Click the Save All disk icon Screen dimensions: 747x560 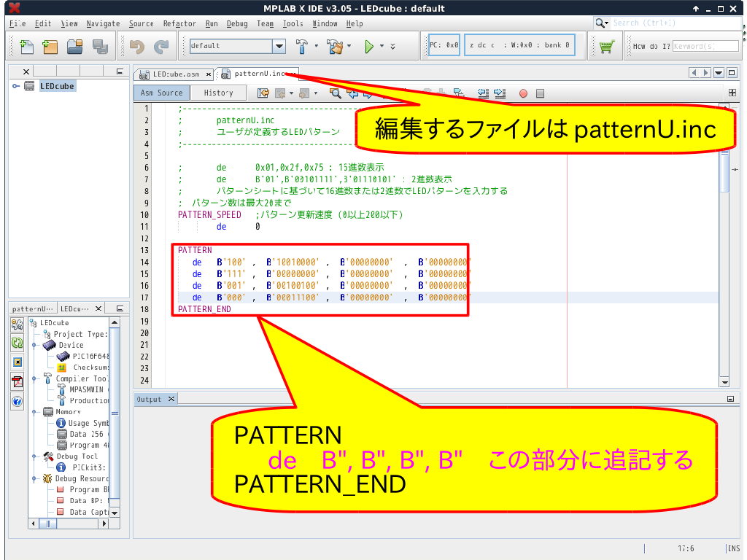(x=100, y=46)
